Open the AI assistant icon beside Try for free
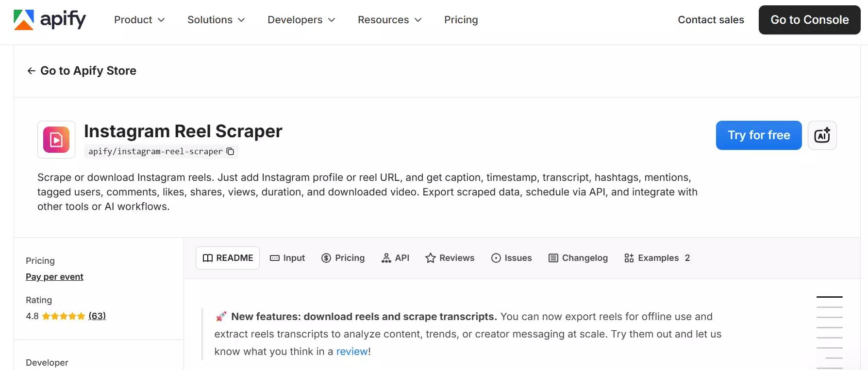868x370 pixels. [x=822, y=135]
